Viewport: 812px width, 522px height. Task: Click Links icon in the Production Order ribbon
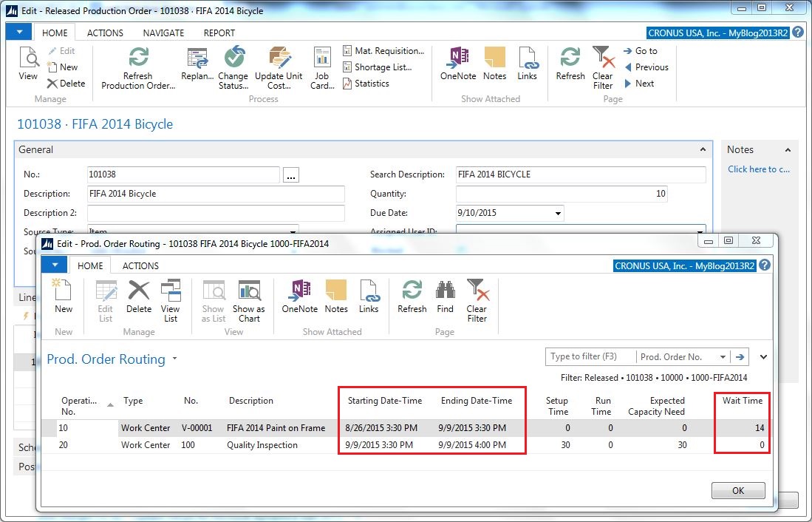pyautogui.click(x=528, y=64)
